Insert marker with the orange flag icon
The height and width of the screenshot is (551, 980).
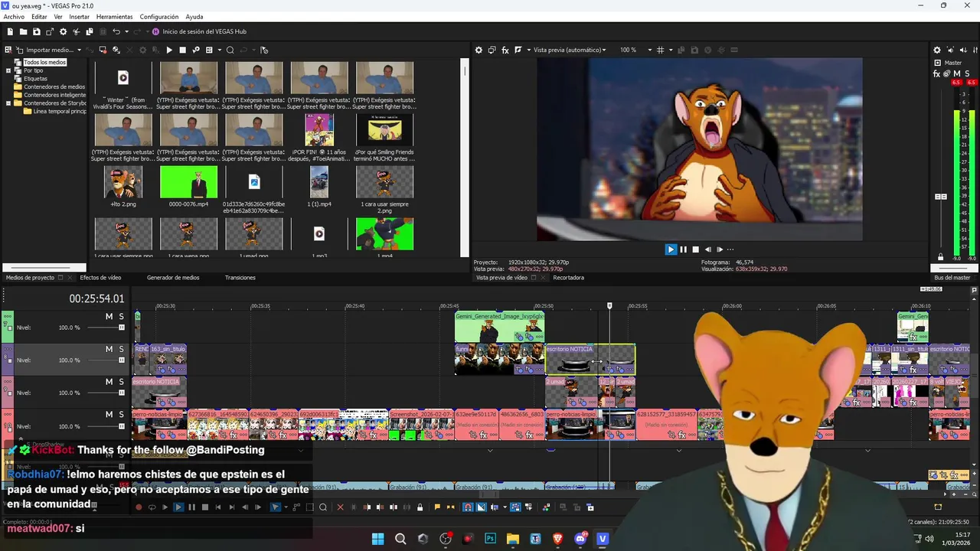437,507
